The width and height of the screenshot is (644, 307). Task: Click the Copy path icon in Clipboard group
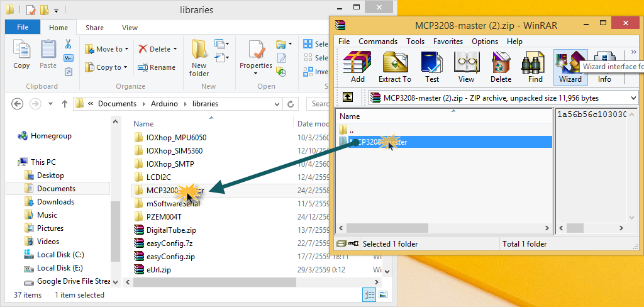coord(68,58)
